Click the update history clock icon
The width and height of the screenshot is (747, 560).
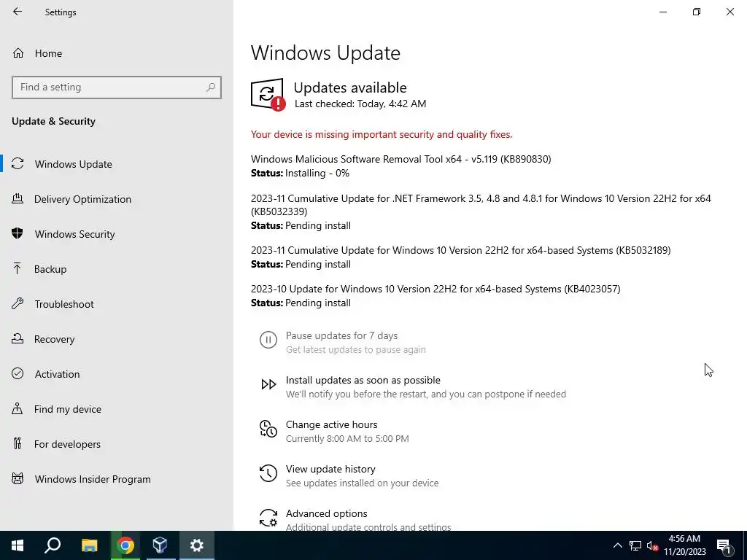(268, 473)
